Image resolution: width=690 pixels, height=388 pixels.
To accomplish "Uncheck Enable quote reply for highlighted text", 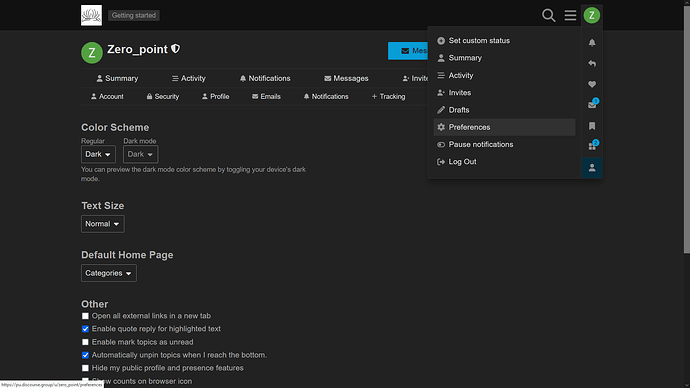I will [85, 329].
